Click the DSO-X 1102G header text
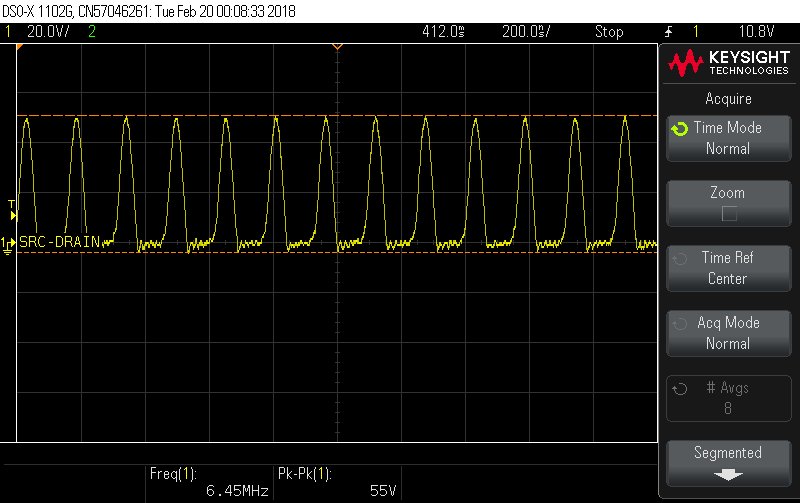 pyautogui.click(x=149, y=11)
